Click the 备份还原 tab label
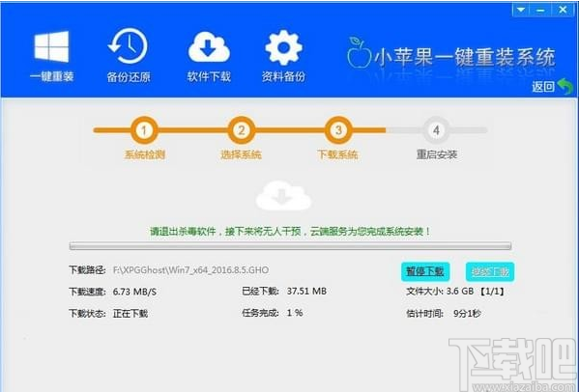Viewport: 579px width, 392px height. [129, 76]
